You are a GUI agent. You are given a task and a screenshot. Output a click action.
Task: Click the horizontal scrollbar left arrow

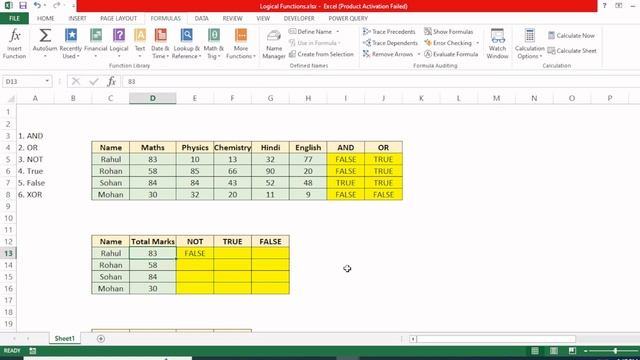pos(413,339)
